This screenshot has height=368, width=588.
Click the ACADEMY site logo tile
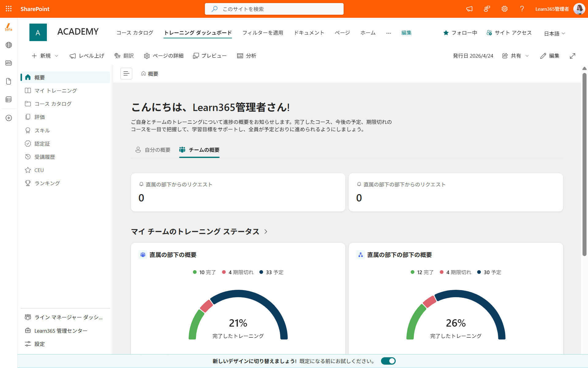[x=38, y=32]
